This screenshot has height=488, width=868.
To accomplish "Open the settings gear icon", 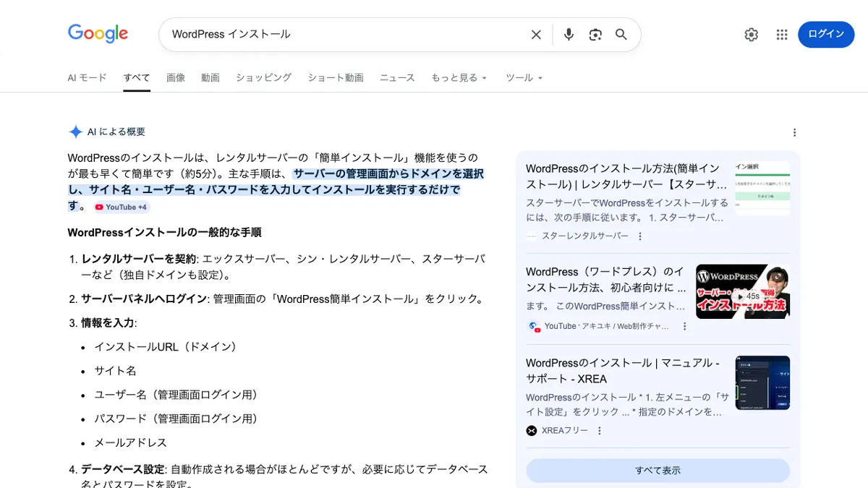I will [x=752, y=35].
